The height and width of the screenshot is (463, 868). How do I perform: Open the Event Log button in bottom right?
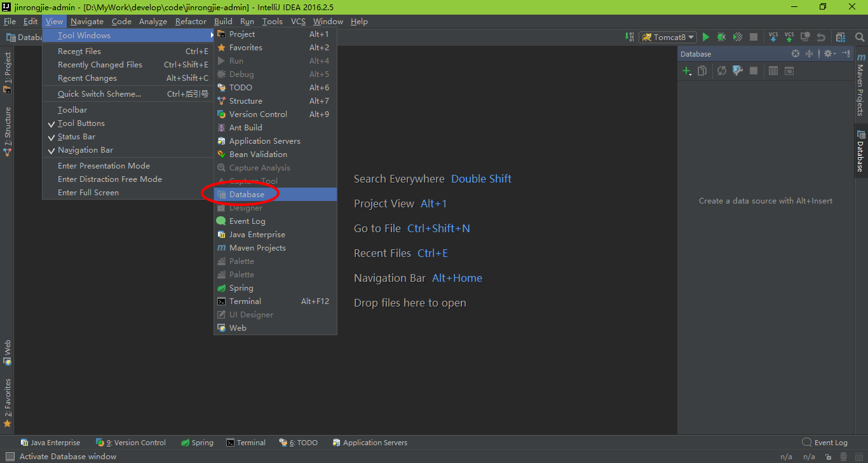click(x=825, y=443)
